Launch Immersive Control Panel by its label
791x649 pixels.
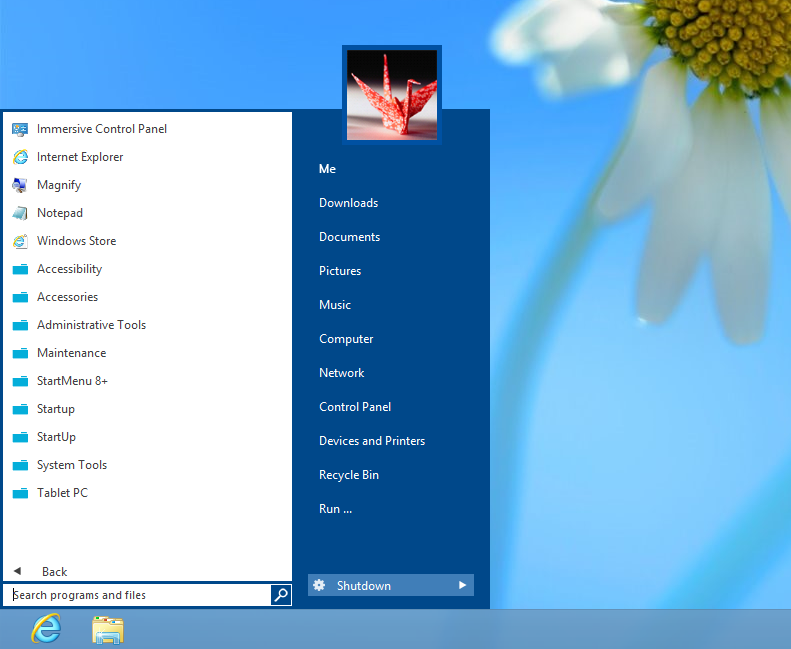101,129
